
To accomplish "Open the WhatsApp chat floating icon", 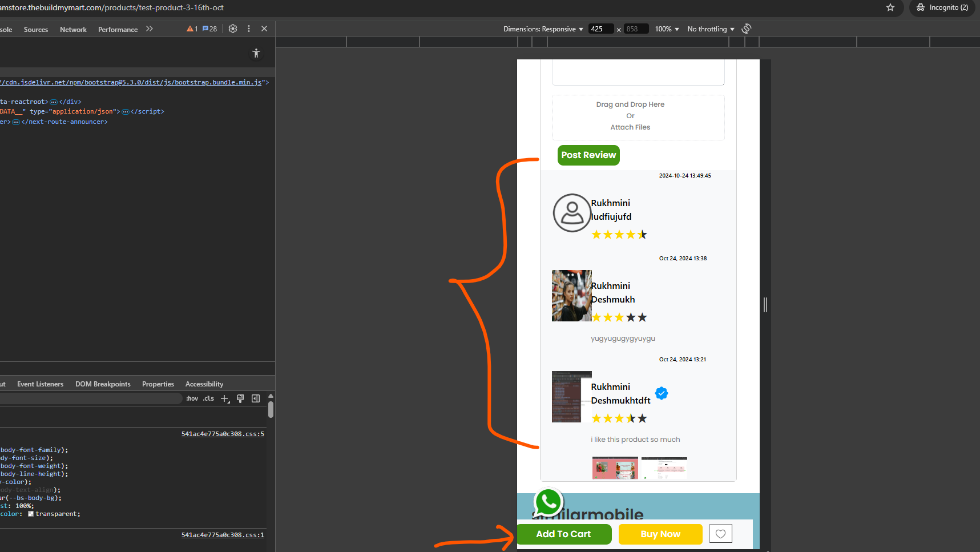I will 549,502.
